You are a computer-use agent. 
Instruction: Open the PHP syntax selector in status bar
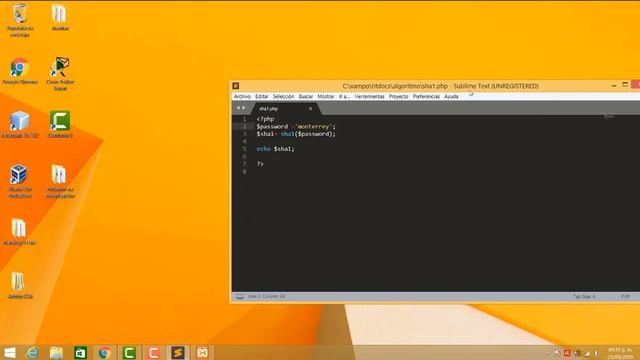pyautogui.click(x=625, y=296)
